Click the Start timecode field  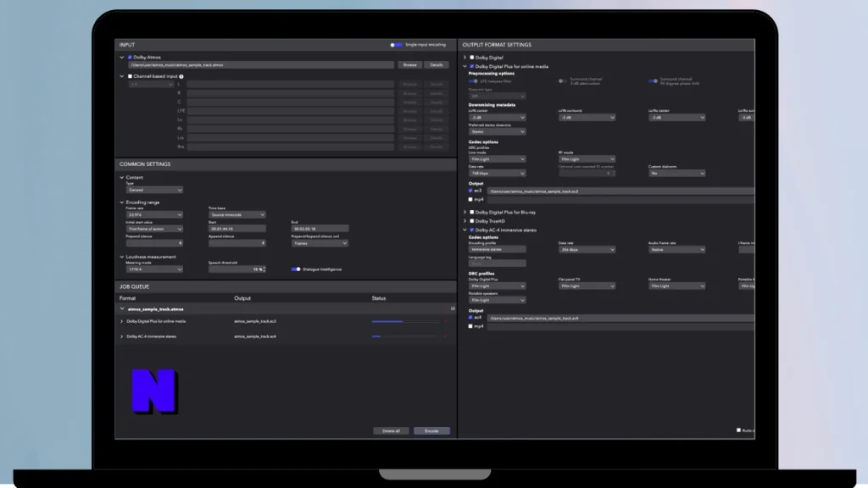237,229
